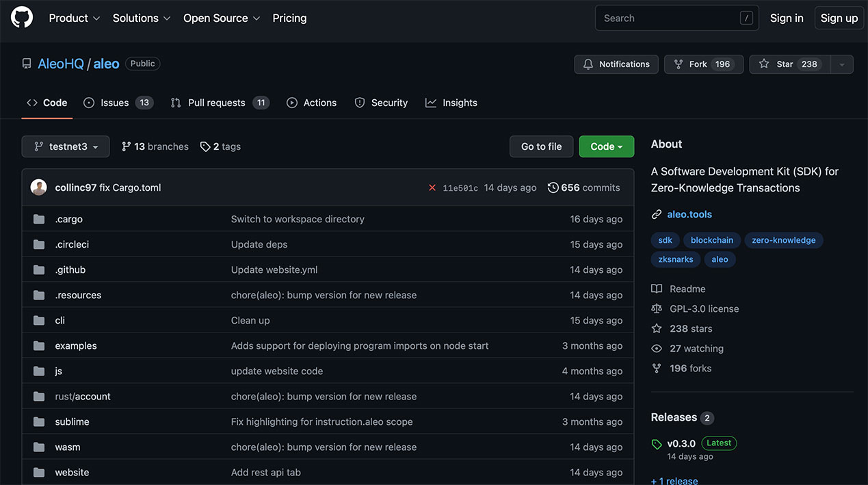Click the js folder icon
This screenshot has width=868, height=485.
click(39, 371)
